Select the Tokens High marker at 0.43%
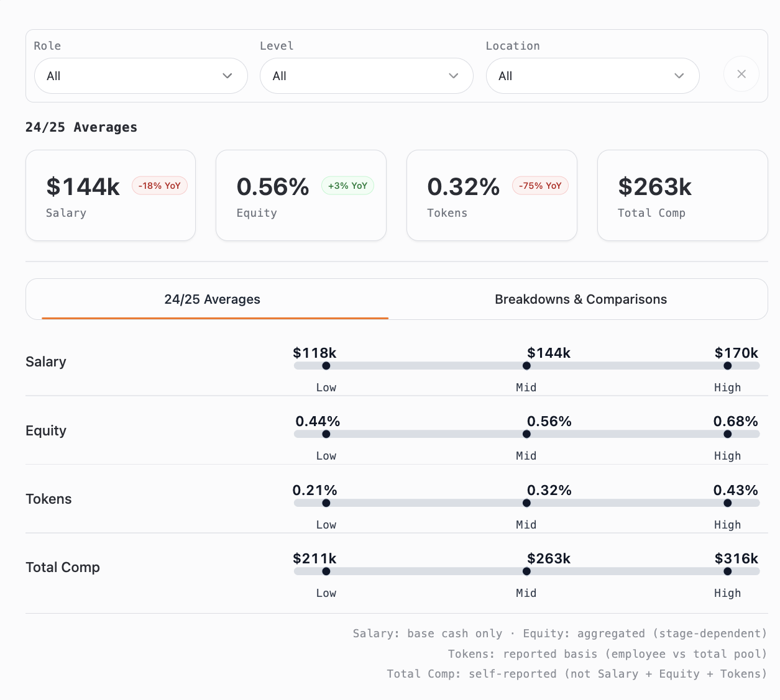The height and width of the screenshot is (700, 780). point(727,503)
